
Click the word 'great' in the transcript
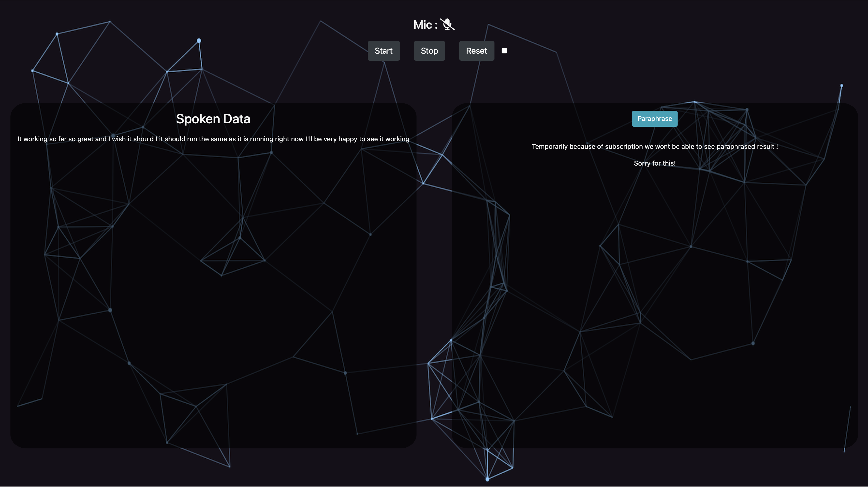[85, 139]
